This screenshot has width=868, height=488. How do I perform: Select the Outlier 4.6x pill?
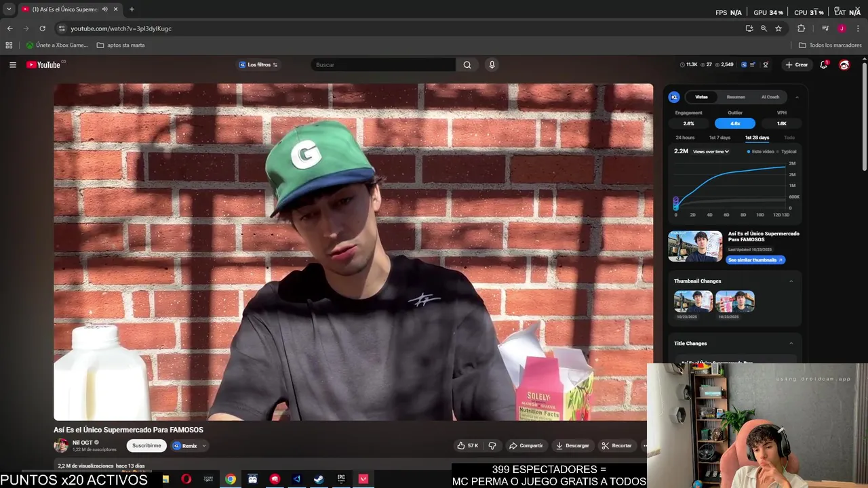tap(735, 123)
